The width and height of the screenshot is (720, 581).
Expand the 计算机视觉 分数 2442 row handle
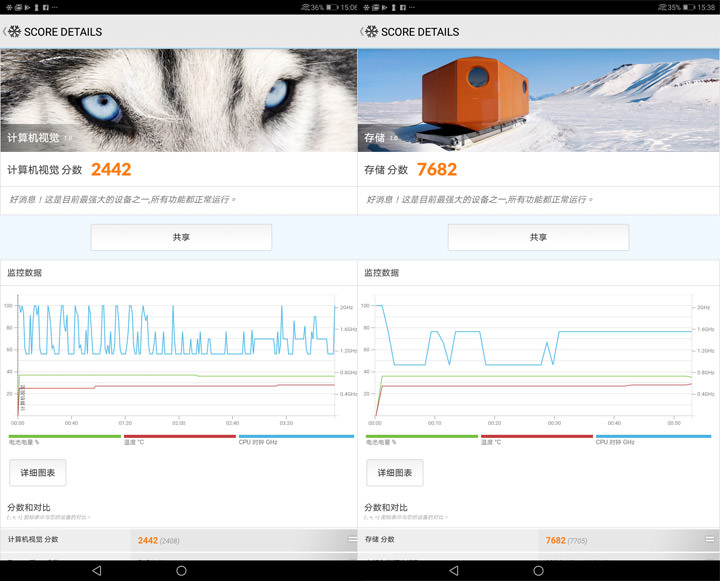pyautogui.click(x=351, y=539)
